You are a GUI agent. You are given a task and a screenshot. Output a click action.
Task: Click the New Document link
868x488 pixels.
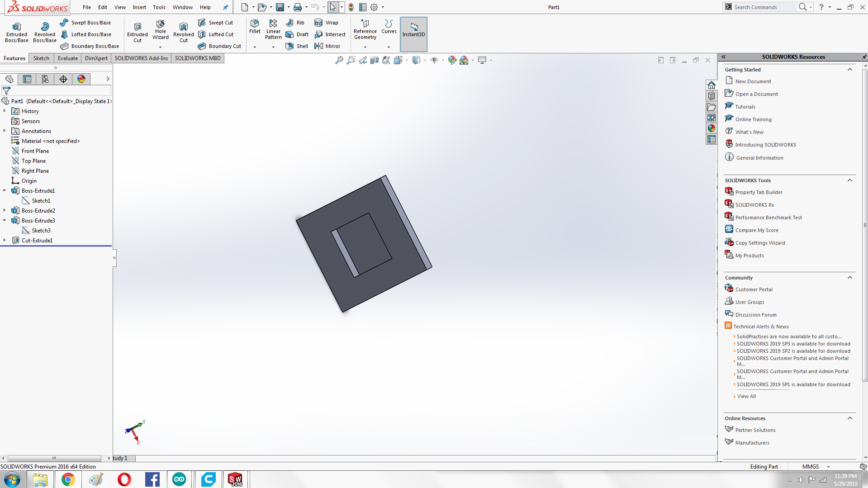[753, 81]
